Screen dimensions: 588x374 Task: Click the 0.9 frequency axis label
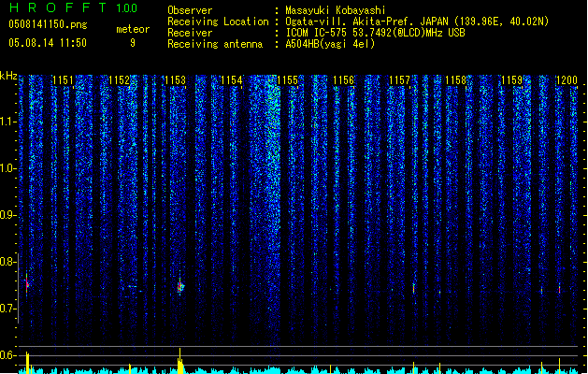click(x=7, y=215)
